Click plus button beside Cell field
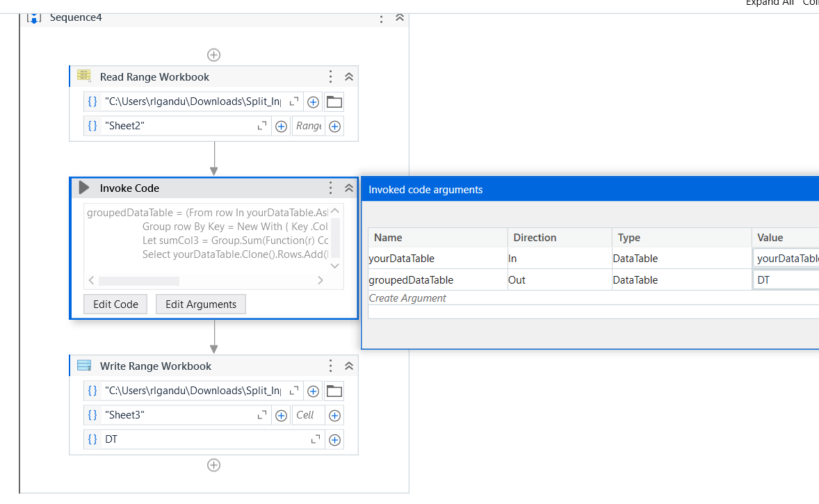The width and height of the screenshot is (819, 504). pos(335,416)
